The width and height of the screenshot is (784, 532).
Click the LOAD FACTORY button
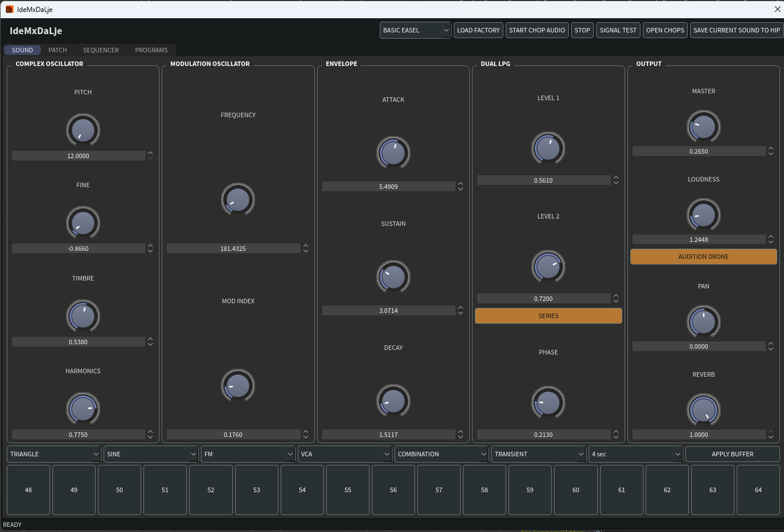pyautogui.click(x=478, y=30)
